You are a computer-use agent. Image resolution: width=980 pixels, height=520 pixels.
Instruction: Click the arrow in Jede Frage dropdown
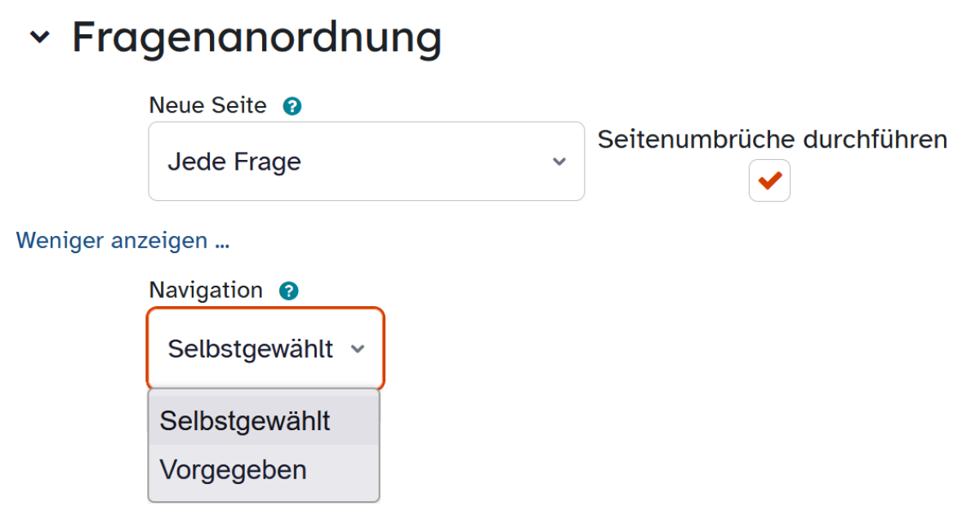tap(559, 162)
